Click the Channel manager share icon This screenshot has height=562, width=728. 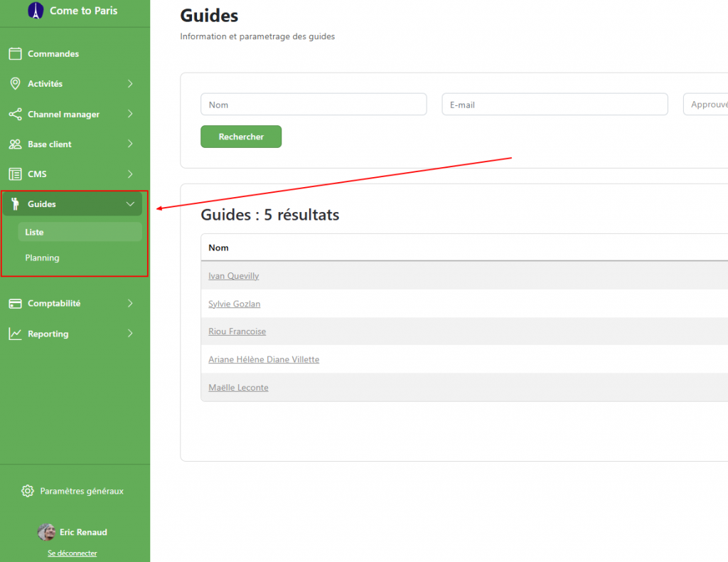pos(15,114)
